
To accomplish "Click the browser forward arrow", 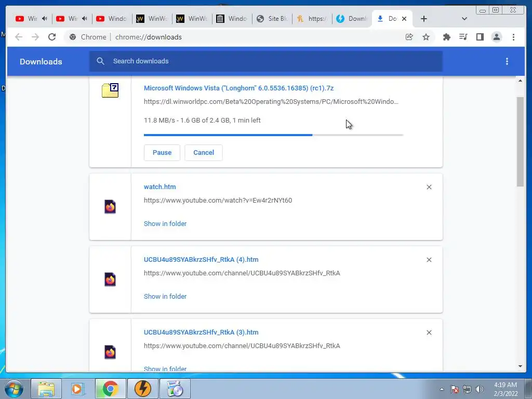I will 35,37.
